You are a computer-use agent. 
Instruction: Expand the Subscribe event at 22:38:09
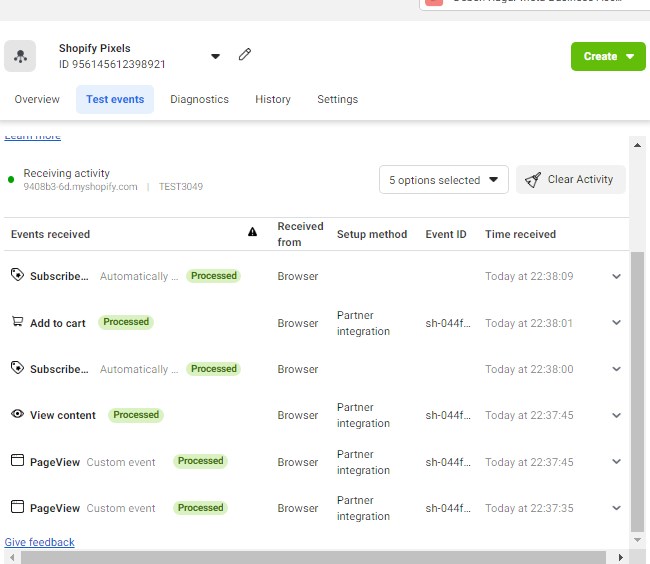(616, 276)
